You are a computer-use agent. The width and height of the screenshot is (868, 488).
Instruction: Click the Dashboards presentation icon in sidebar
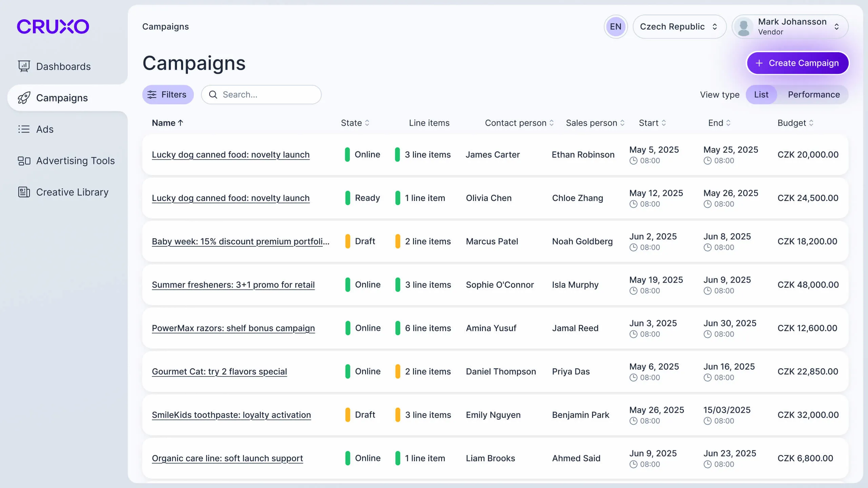(x=24, y=66)
